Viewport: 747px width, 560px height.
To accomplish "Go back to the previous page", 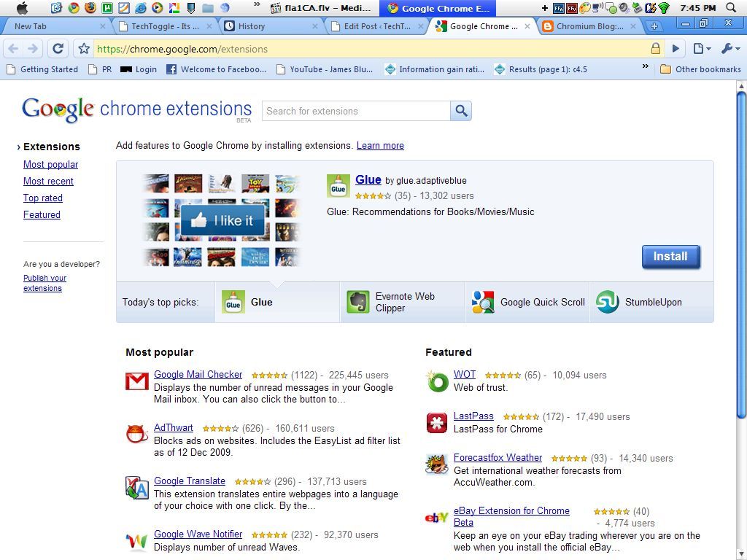I will [x=13, y=49].
